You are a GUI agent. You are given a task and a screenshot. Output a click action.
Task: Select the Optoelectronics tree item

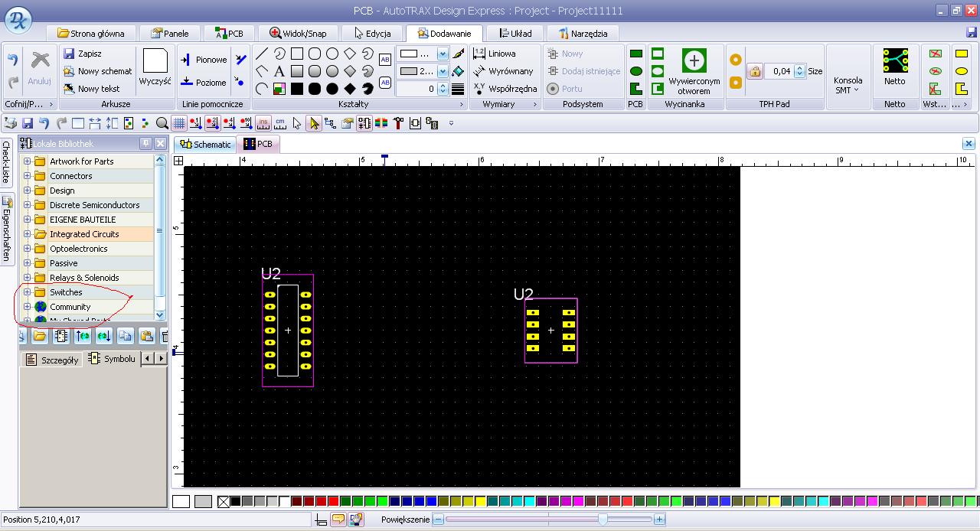79,249
